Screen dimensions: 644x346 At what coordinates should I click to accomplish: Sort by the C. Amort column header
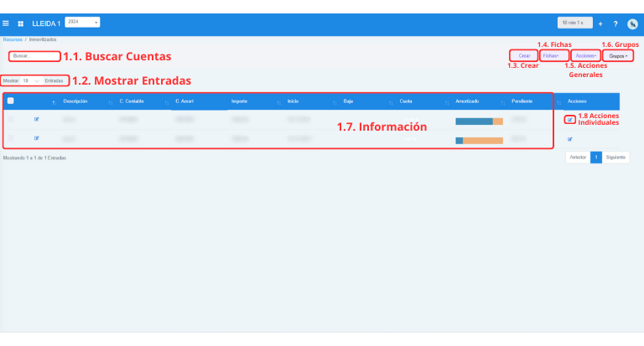pyautogui.click(x=184, y=101)
